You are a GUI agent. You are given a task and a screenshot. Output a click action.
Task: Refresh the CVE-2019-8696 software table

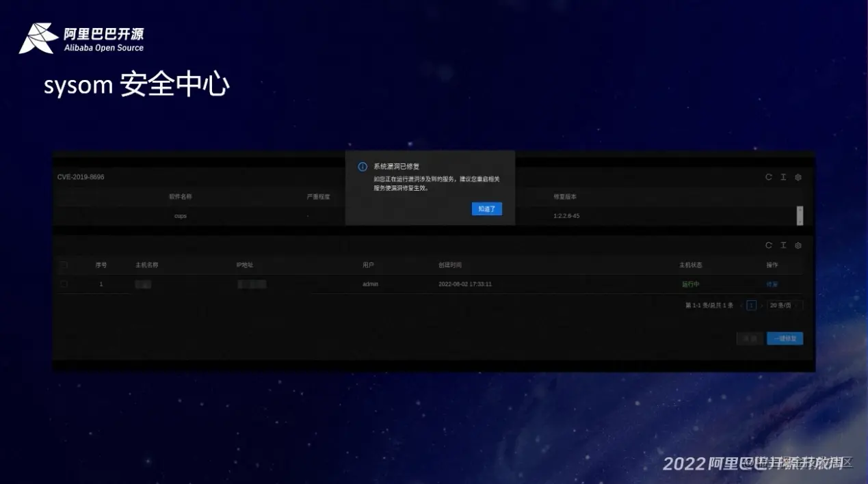pos(769,177)
